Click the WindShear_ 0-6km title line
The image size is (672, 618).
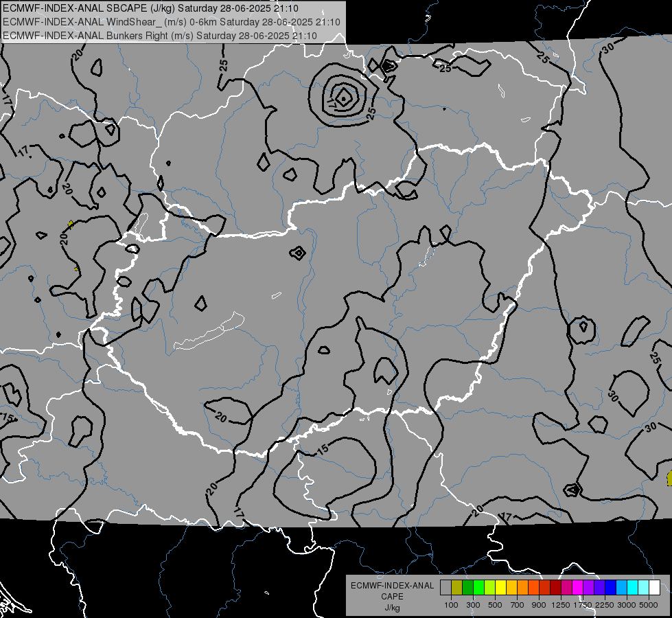172,22
